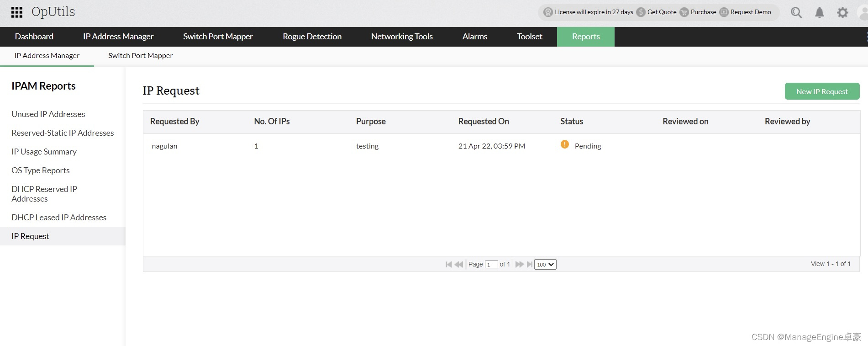
Task: Sort by No. Of IPs column header
Action: coord(272,122)
